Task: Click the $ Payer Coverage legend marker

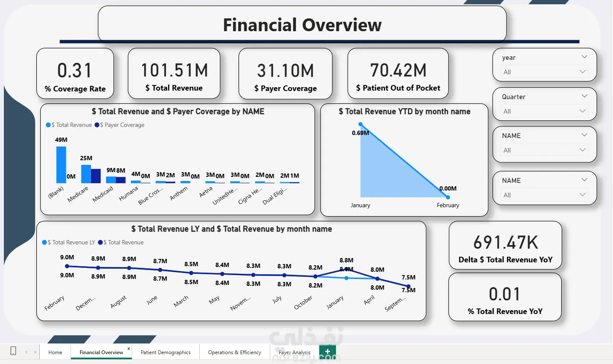Action: 97,125
